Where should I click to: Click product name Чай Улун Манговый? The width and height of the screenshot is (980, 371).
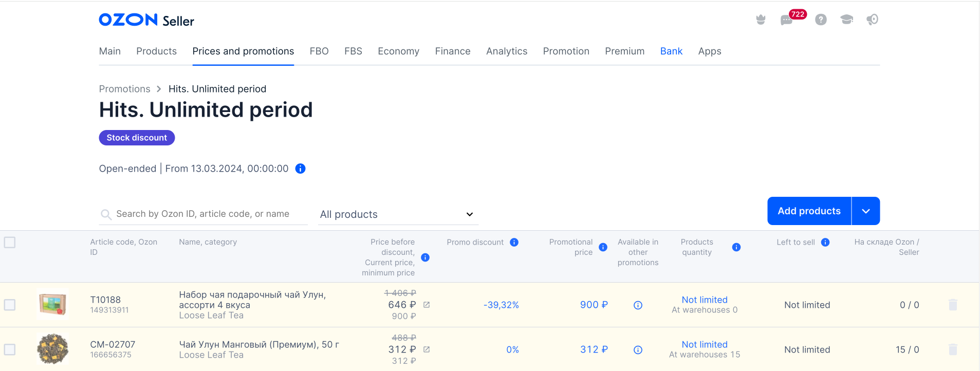(x=259, y=344)
